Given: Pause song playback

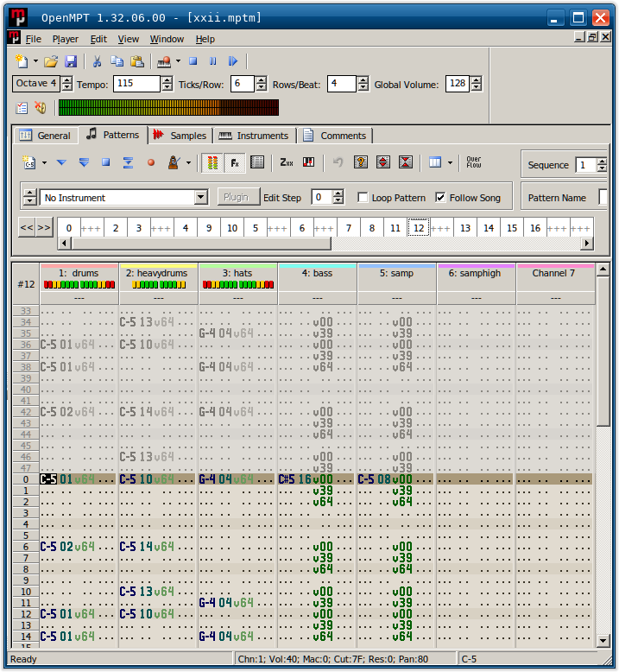Looking at the screenshot, I should pos(212,61).
